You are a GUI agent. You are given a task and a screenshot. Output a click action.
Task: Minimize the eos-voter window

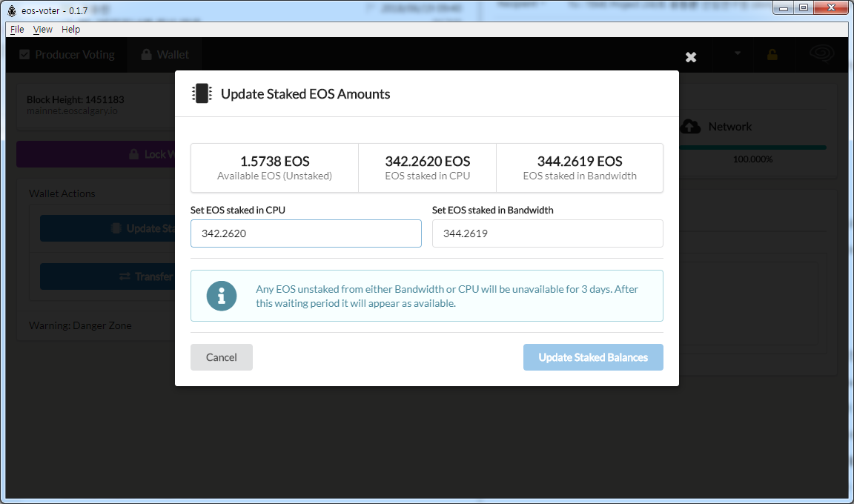click(x=783, y=8)
